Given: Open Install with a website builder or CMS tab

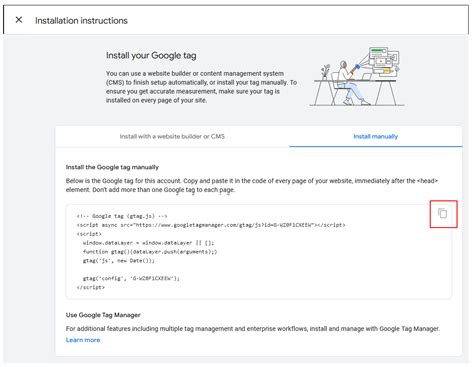Looking at the screenshot, I should pos(172,136).
